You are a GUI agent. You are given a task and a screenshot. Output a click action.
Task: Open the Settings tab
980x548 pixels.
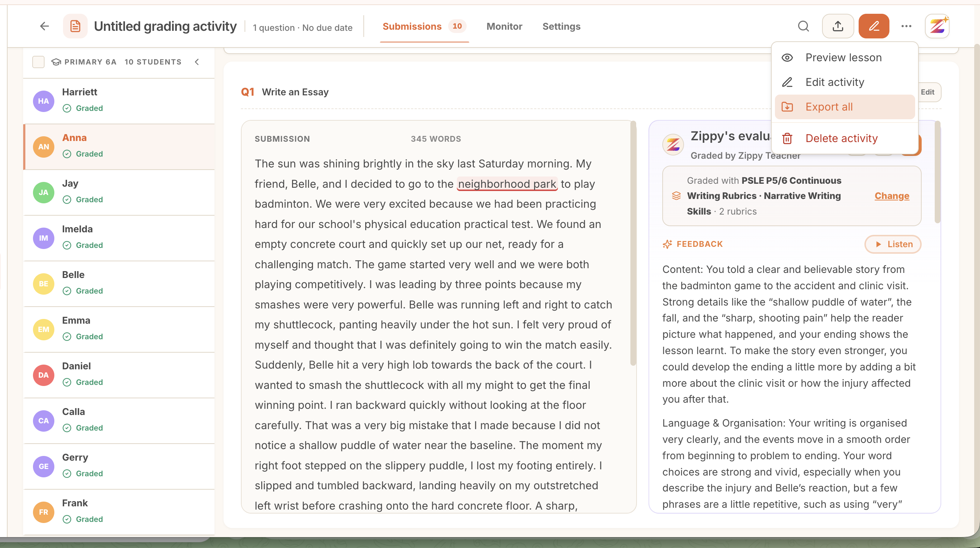tap(561, 26)
